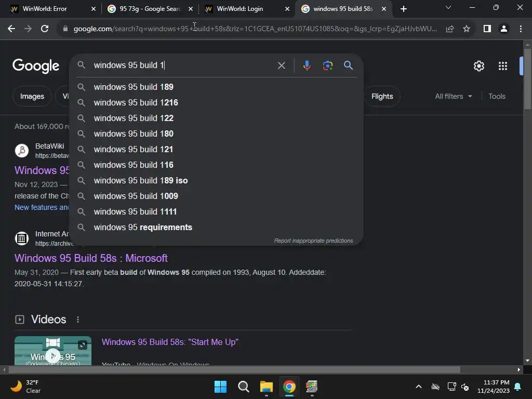Open the Start Me Up video link
Screen dimensions: 532x399
(x=170, y=342)
